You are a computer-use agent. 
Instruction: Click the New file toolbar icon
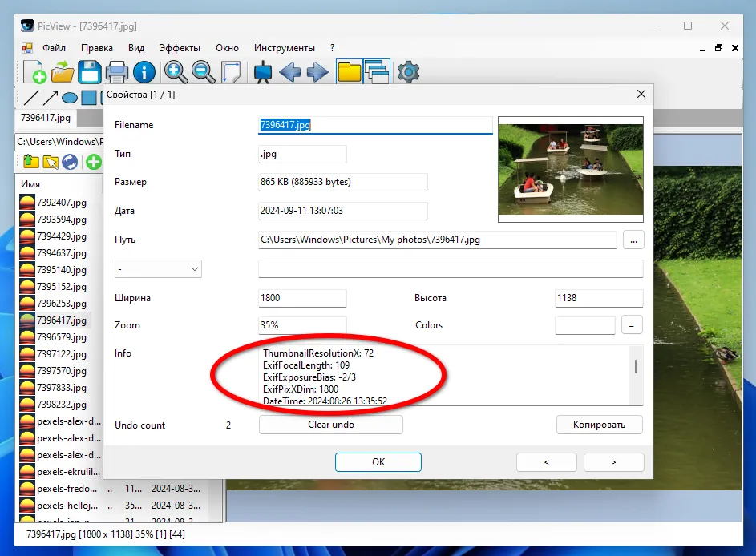34,72
